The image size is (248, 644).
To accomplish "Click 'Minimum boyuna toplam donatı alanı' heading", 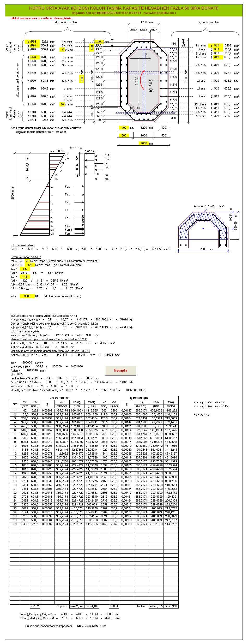I will 49,339.
